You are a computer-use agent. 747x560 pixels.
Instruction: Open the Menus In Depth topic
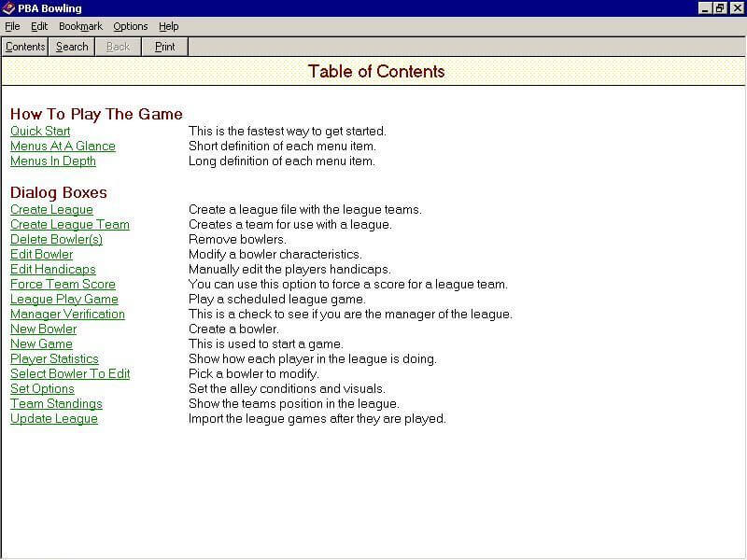coord(53,161)
